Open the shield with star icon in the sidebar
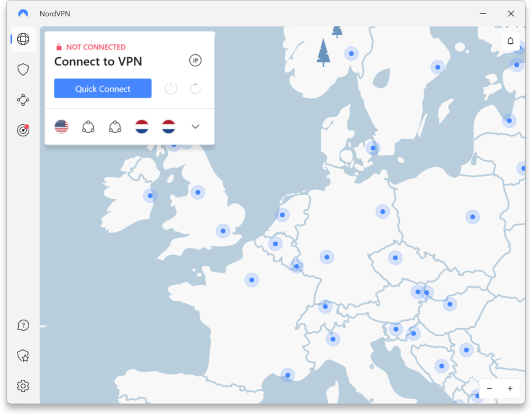 23,356
